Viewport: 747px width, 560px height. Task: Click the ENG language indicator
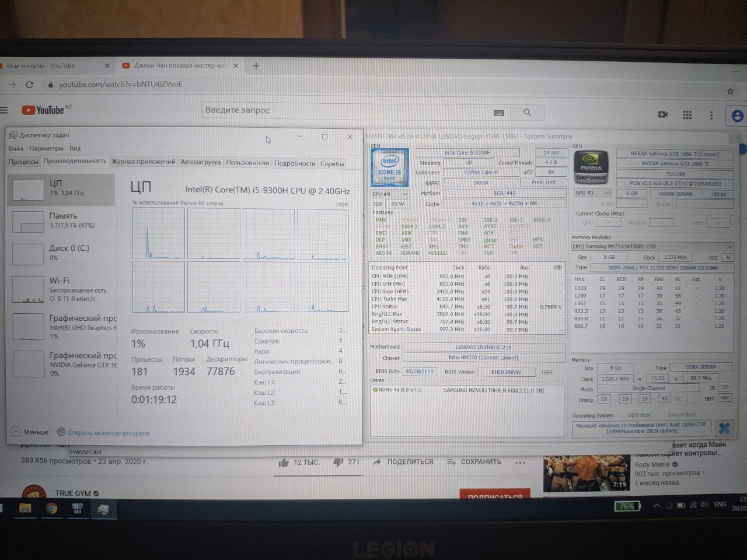tap(720, 505)
